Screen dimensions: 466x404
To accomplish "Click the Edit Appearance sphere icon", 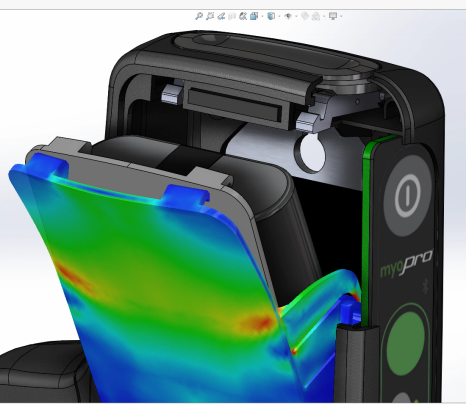I will 305,16.
